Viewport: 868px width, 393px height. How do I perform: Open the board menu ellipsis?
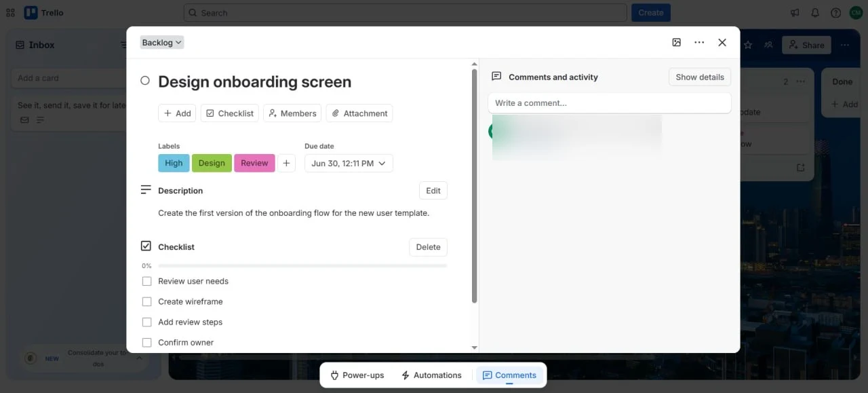tap(845, 45)
